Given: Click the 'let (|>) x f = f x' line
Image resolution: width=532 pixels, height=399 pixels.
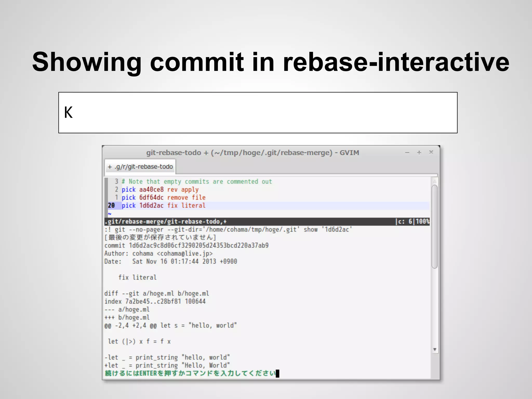Looking at the screenshot, I should pos(139,342).
